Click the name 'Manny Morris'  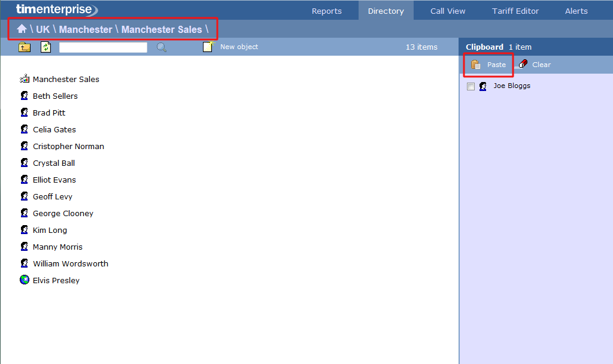(x=57, y=247)
